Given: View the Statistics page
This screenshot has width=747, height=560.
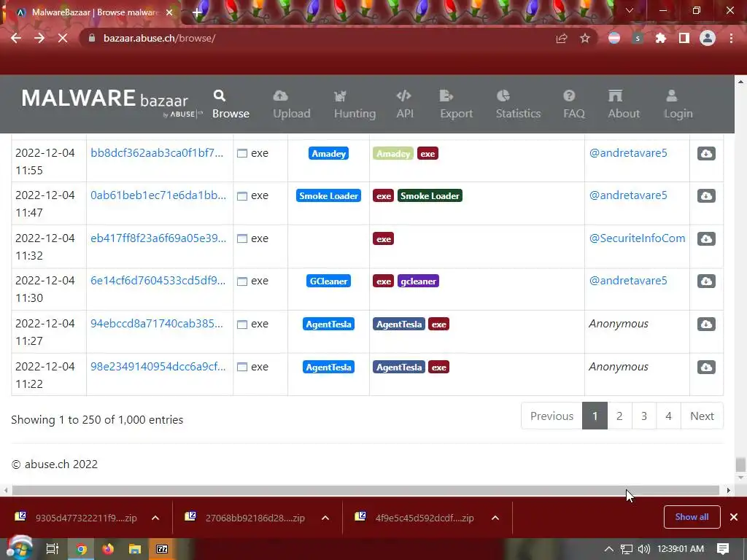Looking at the screenshot, I should pyautogui.click(x=518, y=104).
